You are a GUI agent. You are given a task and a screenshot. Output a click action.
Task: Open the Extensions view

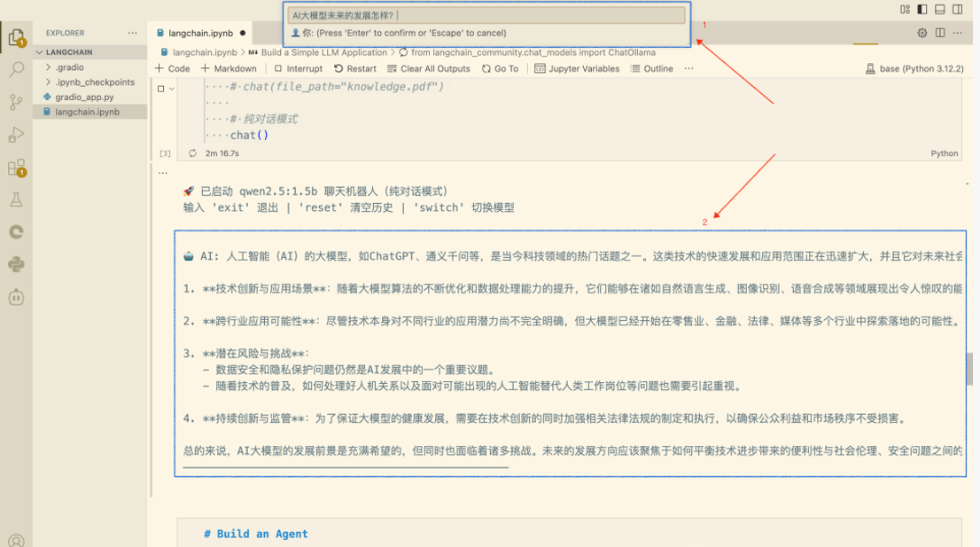coord(16,168)
